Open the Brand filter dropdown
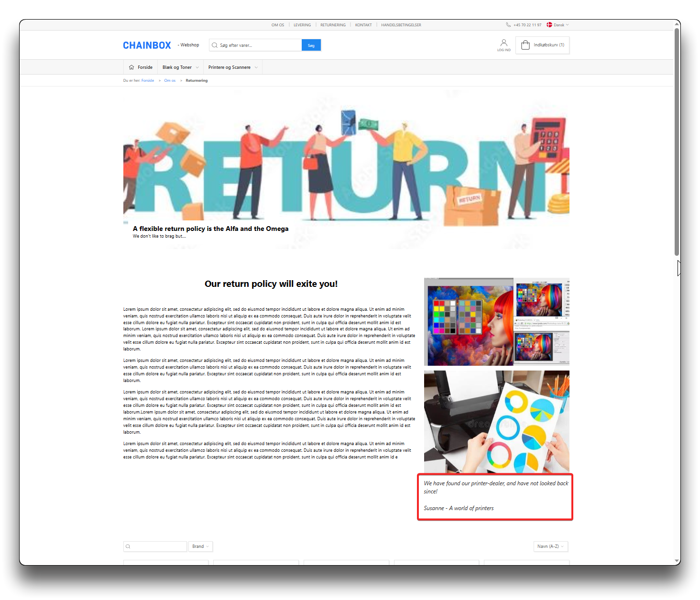The width and height of the screenshot is (700, 600). pos(200,546)
